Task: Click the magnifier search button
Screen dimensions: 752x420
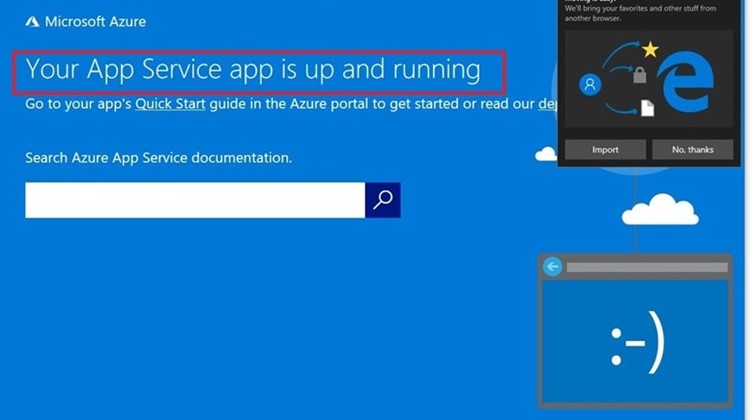Action: click(383, 200)
